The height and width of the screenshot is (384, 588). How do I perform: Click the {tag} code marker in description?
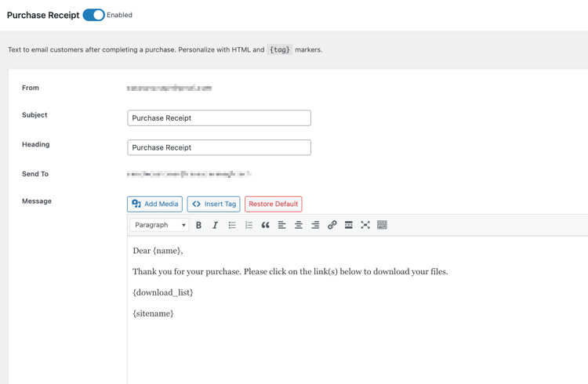[x=280, y=49]
